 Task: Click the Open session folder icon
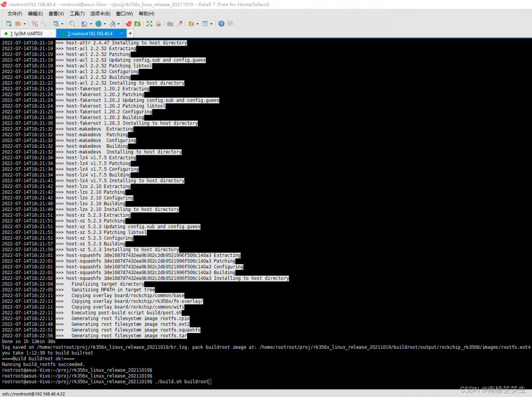coord(18,24)
